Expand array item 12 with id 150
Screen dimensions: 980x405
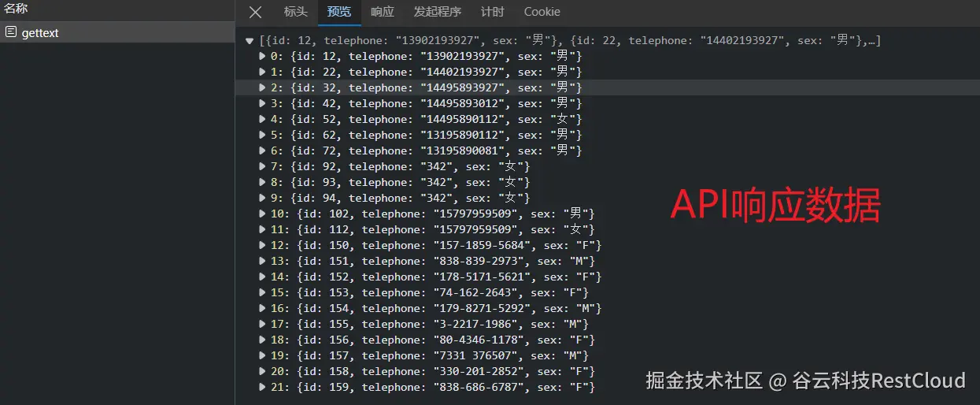pos(263,245)
